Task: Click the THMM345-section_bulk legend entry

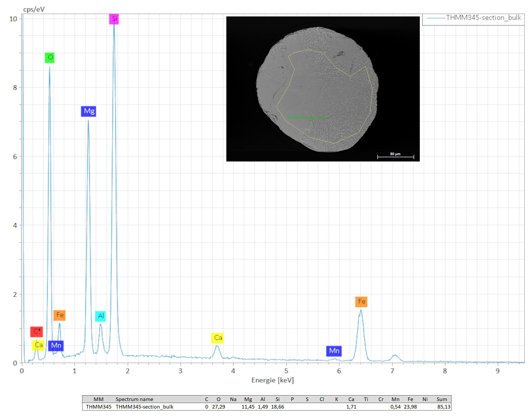Action: pos(483,18)
